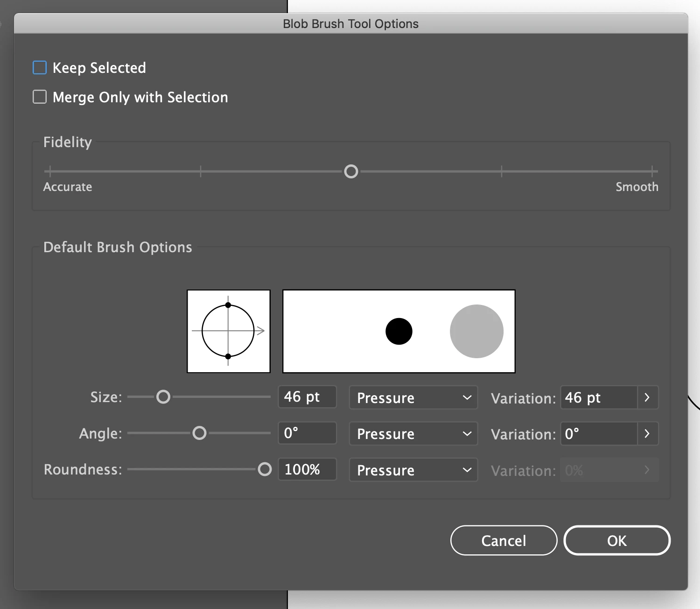This screenshot has height=609, width=700.
Task: Enable the Keep Selected checkbox
Action: point(40,68)
